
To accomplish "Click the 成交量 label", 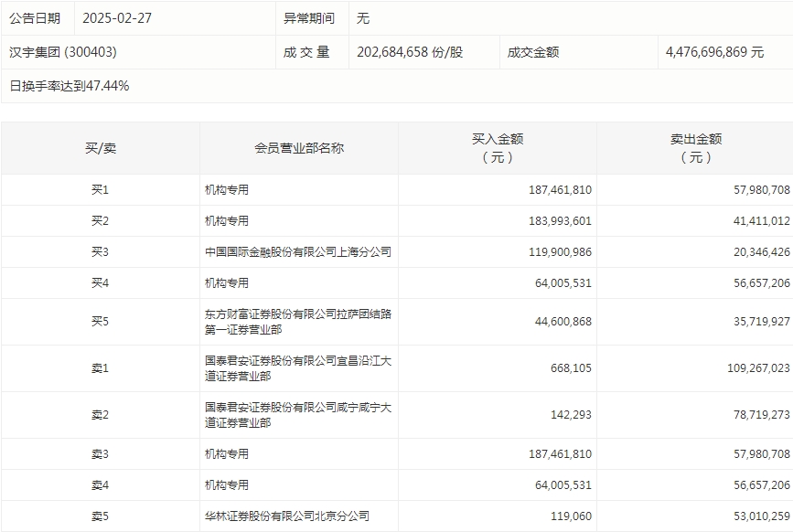I will tap(306, 52).
